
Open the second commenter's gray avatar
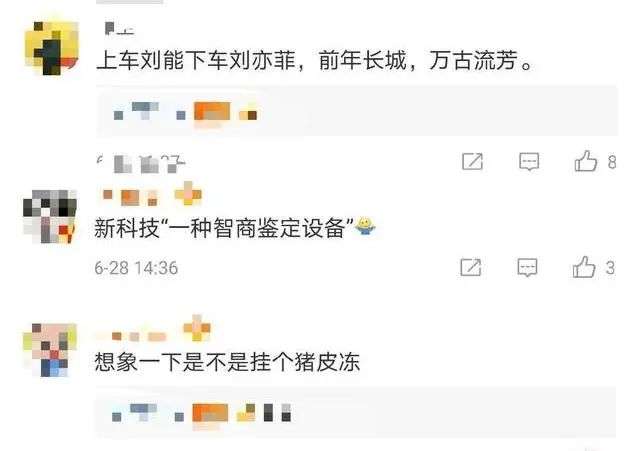point(50,216)
